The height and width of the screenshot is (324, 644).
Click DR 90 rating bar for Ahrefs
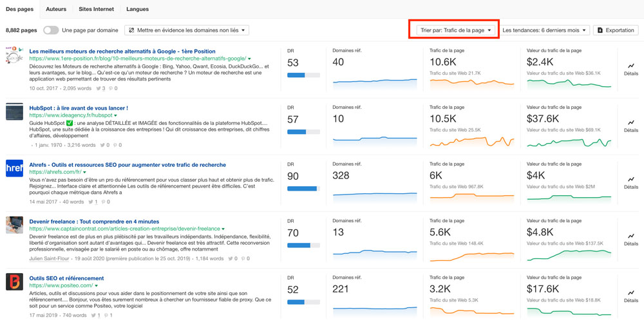click(x=303, y=189)
